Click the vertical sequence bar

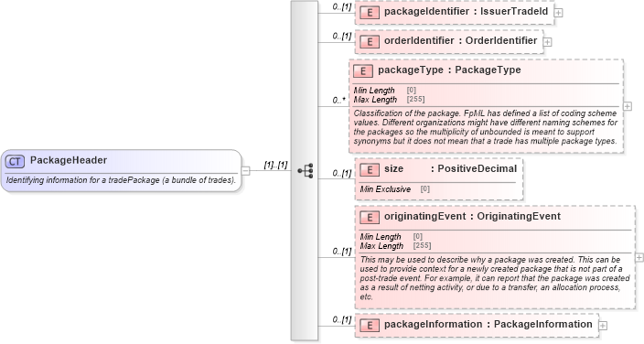pyautogui.click(x=305, y=170)
